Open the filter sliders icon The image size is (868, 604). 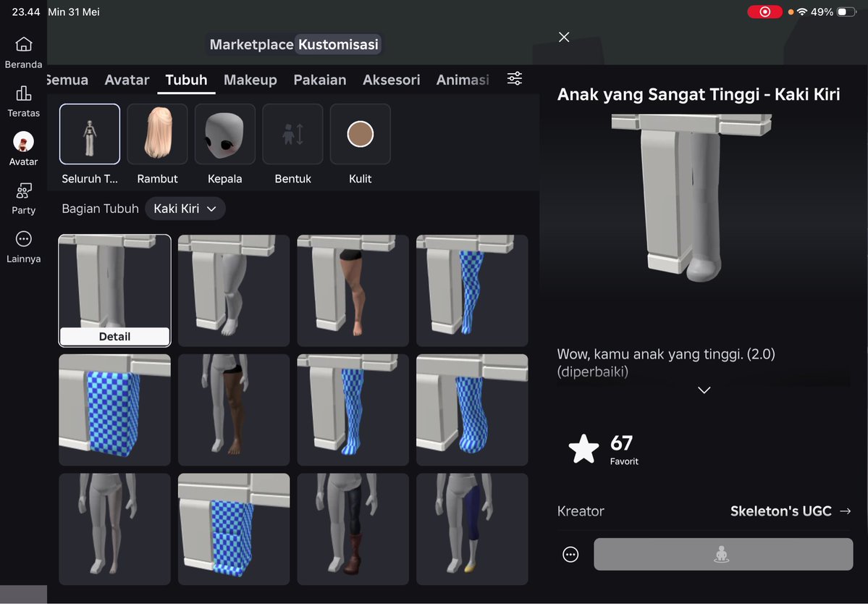coord(514,79)
